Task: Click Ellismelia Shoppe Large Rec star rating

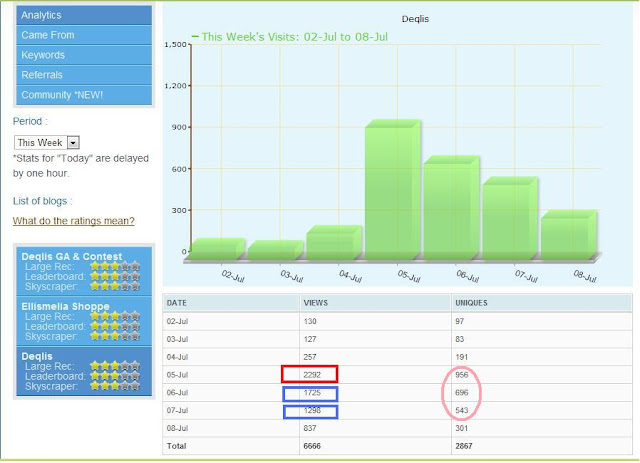Action: click(115, 316)
